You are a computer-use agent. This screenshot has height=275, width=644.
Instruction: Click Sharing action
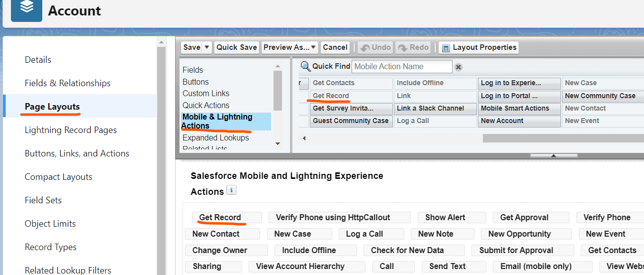click(214, 266)
